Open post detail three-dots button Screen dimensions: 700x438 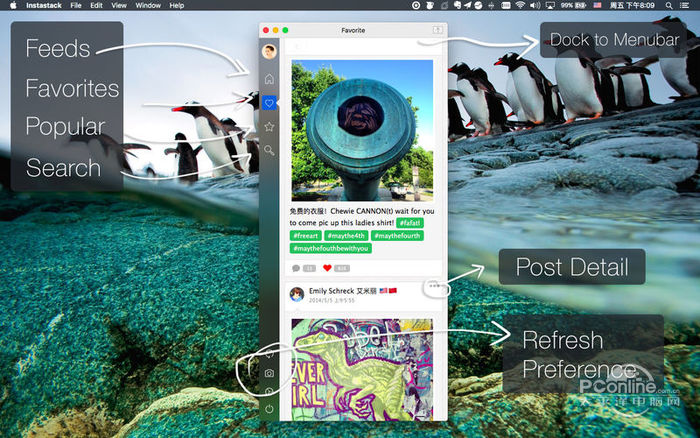click(431, 286)
